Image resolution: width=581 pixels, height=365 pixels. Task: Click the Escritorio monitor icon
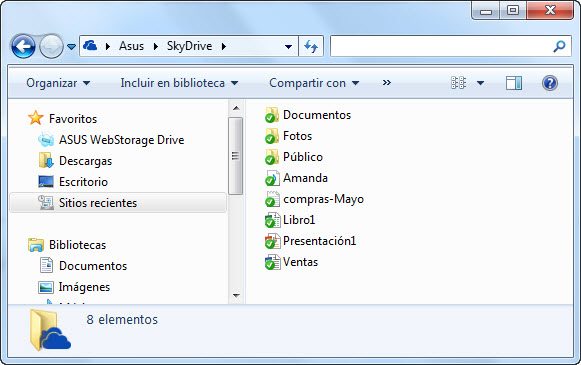click(46, 182)
